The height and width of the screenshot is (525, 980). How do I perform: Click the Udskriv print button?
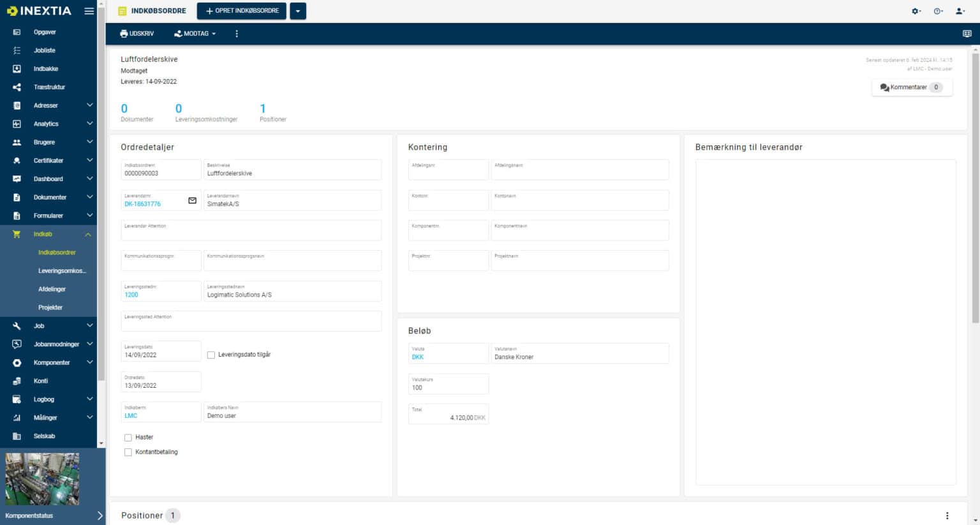coord(137,34)
